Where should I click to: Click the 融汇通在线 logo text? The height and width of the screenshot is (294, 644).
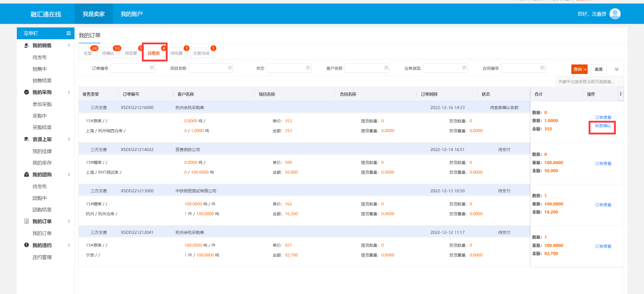point(46,14)
